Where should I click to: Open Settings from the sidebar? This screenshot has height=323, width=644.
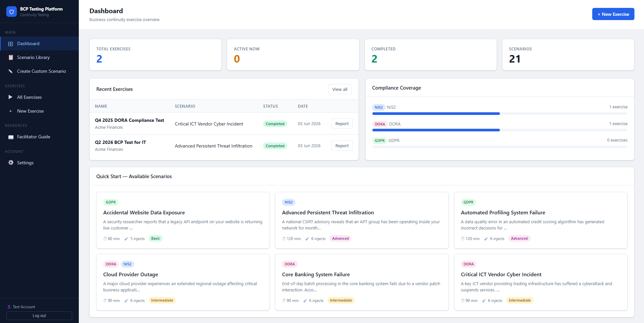[40, 163]
